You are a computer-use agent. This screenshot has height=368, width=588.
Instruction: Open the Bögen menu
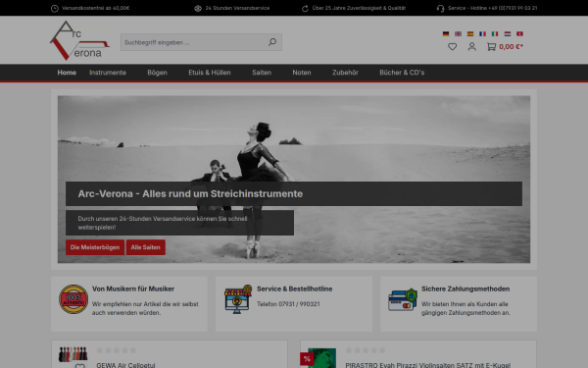coord(157,73)
